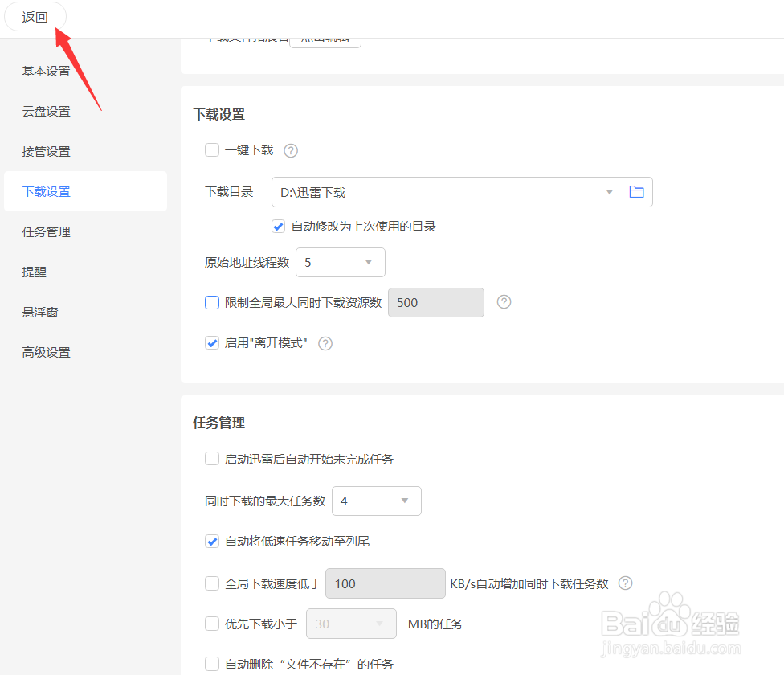This screenshot has height=675, width=784.
Task: Enable 自动删除"文件不存在"的任务
Action: click(211, 663)
